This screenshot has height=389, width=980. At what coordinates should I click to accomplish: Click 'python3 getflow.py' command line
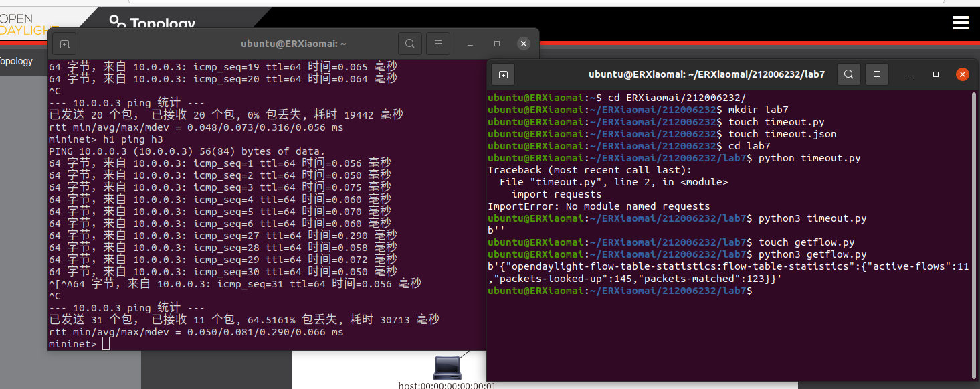tap(677, 254)
